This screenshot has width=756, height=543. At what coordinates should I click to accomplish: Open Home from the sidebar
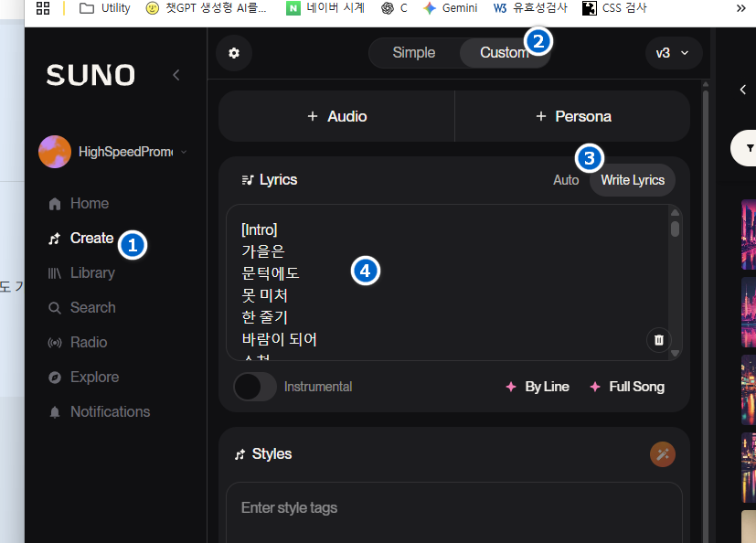click(x=89, y=204)
